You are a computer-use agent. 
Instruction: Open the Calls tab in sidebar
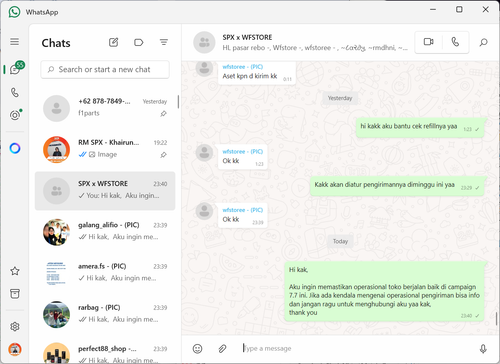(15, 92)
